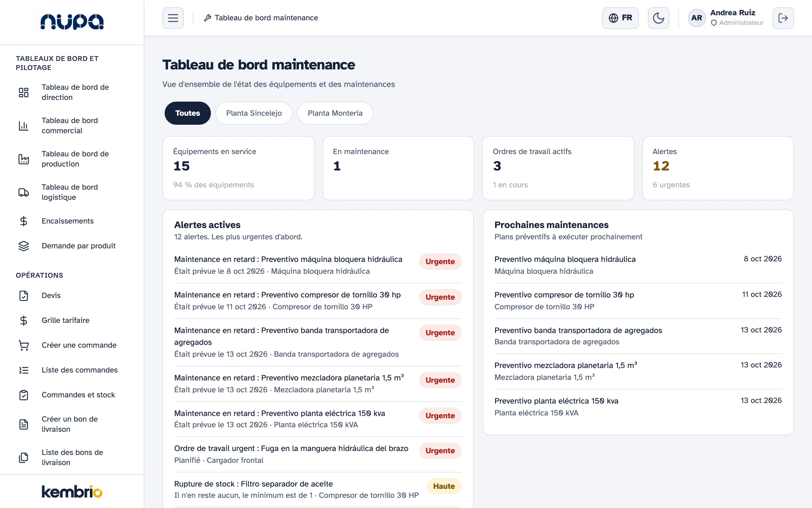Open alert Preventivo compresor de tornillo 30 hp
The width and height of the screenshot is (812, 508).
[x=318, y=301]
